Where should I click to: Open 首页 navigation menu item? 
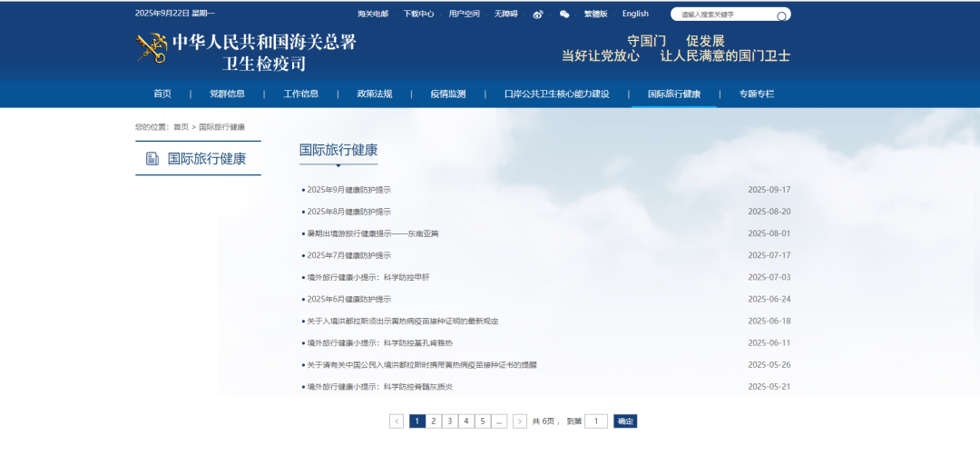click(162, 94)
